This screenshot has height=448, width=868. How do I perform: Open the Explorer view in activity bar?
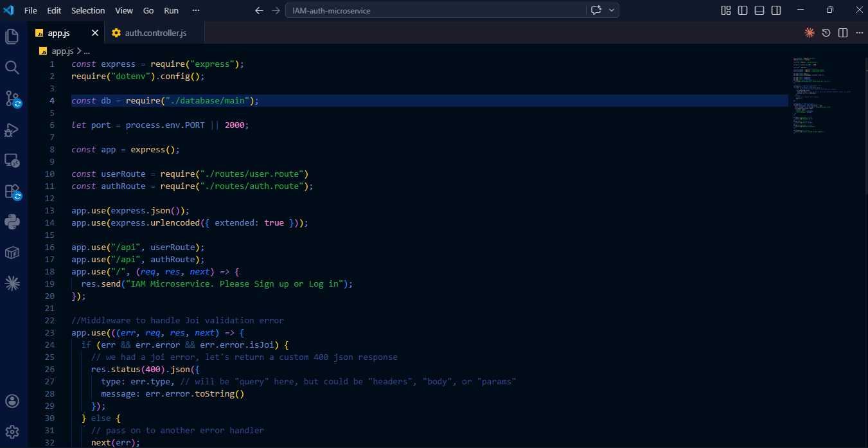pos(12,37)
